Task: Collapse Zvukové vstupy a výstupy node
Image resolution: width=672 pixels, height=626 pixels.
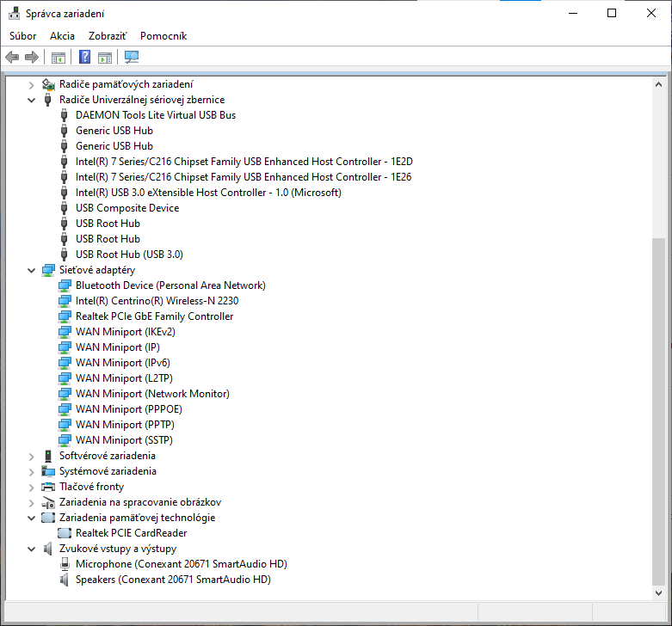Action: (31, 549)
